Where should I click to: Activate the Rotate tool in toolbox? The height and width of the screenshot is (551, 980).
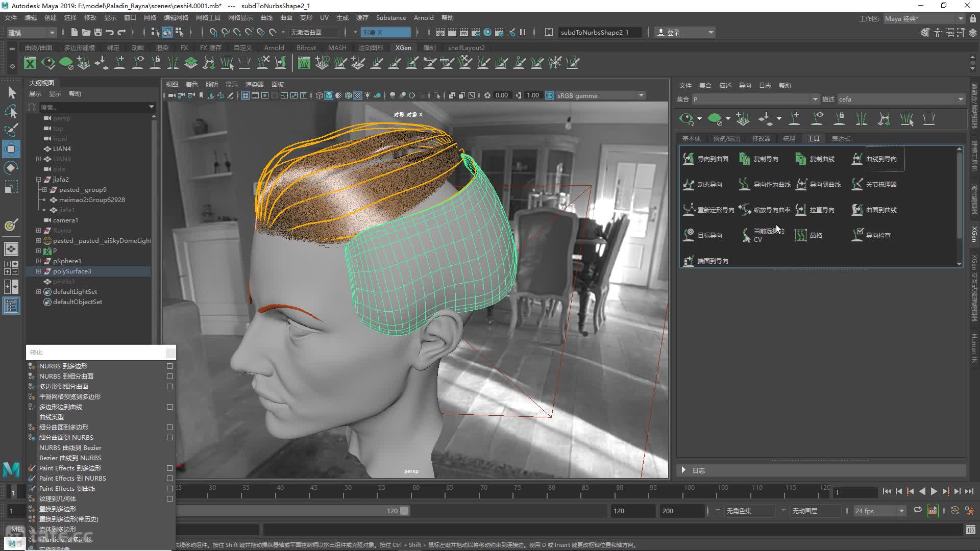[11, 168]
